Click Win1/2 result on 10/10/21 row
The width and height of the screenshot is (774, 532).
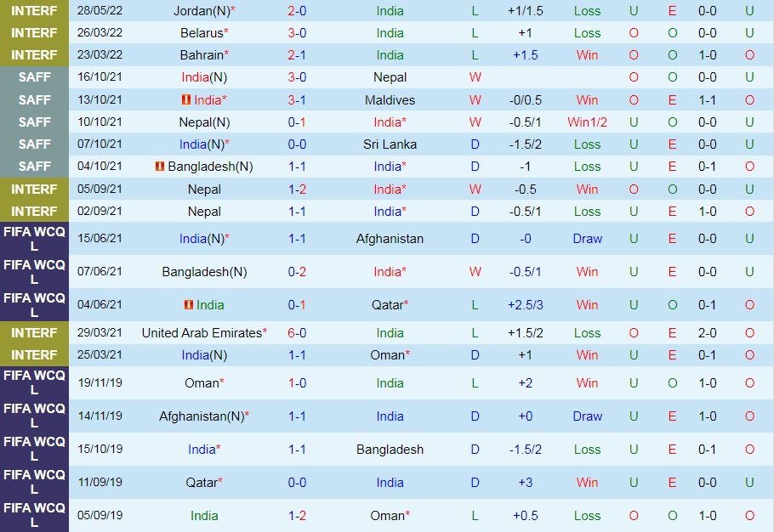(587, 122)
